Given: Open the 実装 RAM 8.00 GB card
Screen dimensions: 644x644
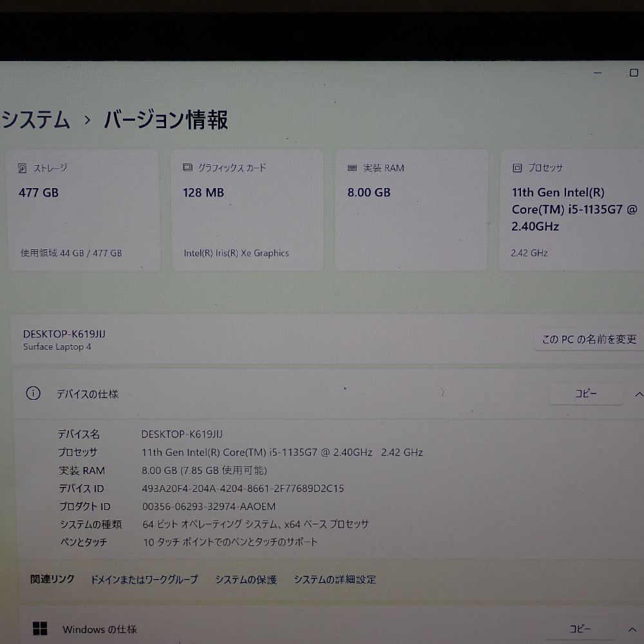Looking at the screenshot, I should (x=412, y=210).
